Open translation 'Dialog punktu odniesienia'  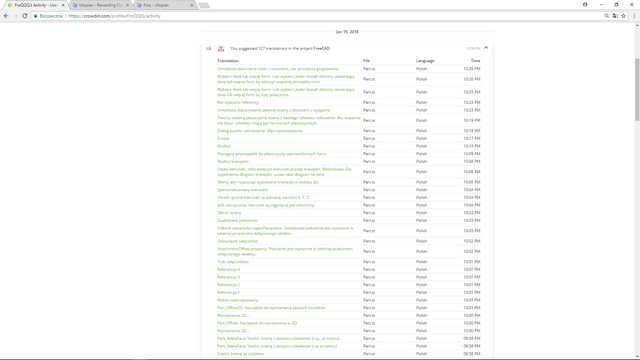(260, 131)
